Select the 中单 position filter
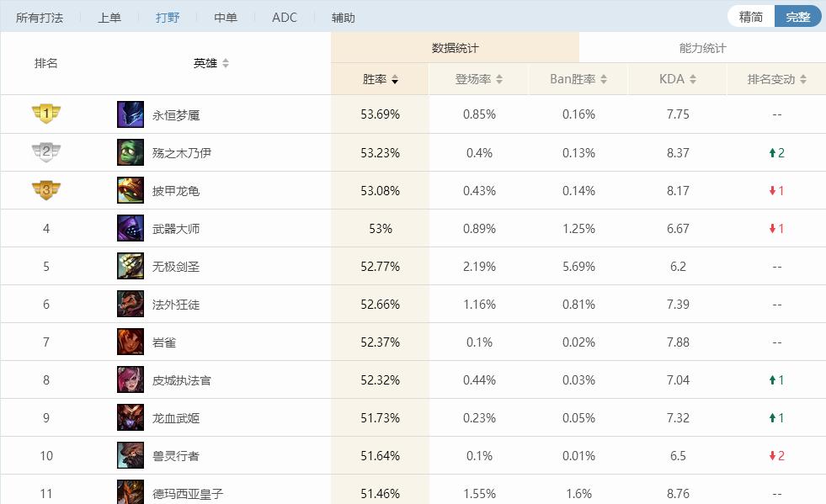Image resolution: width=826 pixels, height=504 pixels. [x=225, y=16]
